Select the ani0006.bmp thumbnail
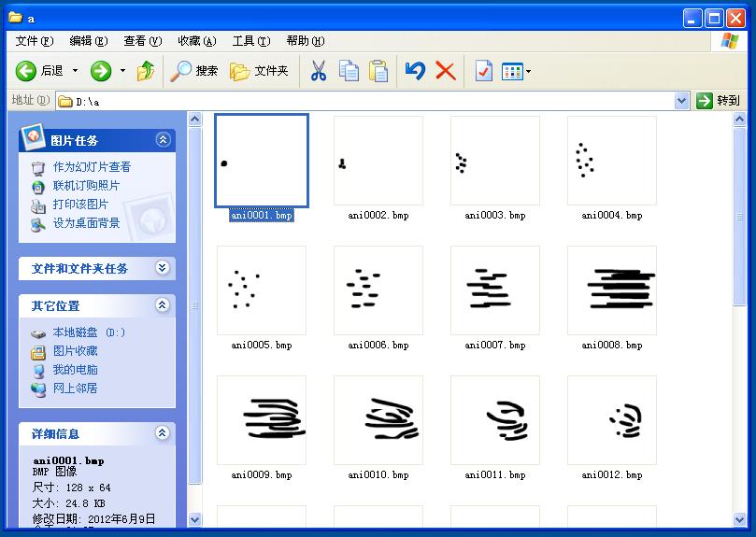 [378, 290]
